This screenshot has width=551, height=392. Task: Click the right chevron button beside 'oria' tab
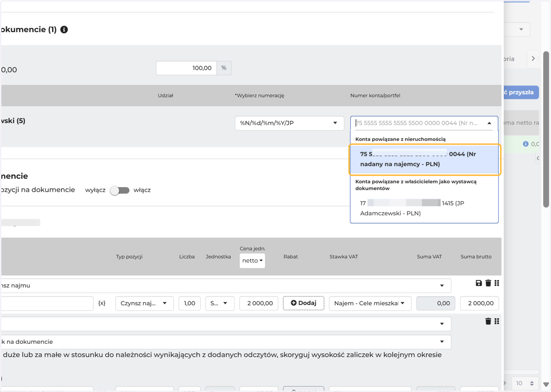tap(533, 59)
